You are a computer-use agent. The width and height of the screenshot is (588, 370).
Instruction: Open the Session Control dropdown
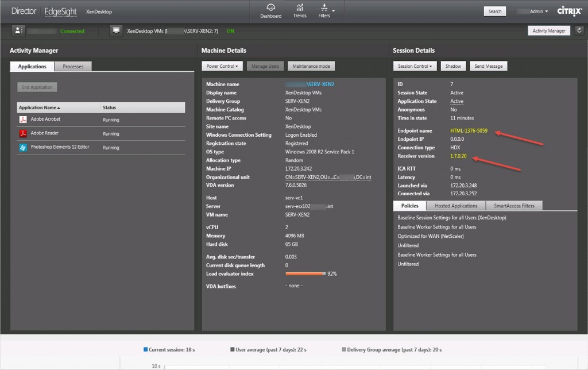415,65
